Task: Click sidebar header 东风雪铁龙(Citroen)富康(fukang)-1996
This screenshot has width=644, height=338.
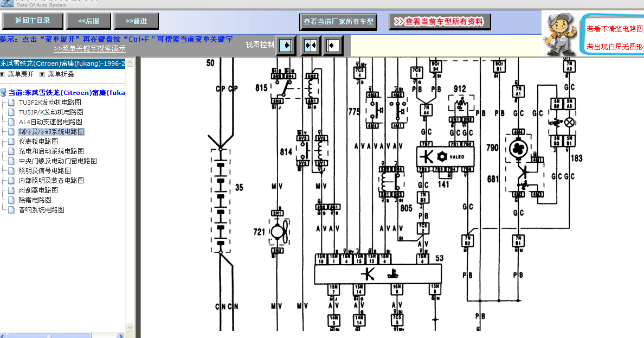Action: (62, 63)
